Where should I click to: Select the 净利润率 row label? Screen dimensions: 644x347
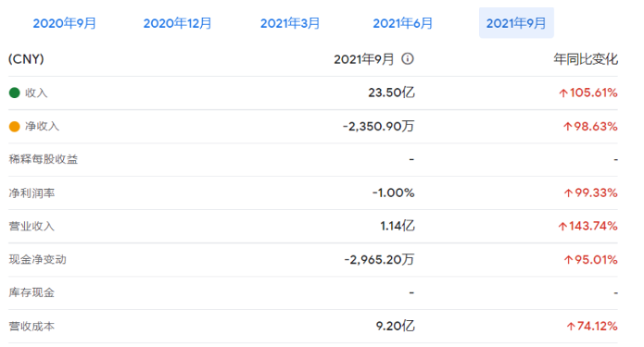point(32,192)
